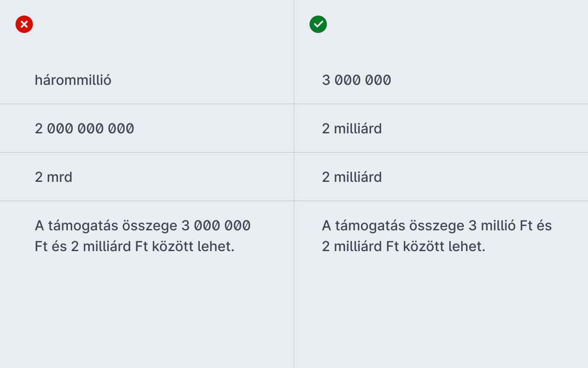Click the sentence containing 3 000 000 Ft
The height and width of the screenshot is (368, 588).
(143, 236)
